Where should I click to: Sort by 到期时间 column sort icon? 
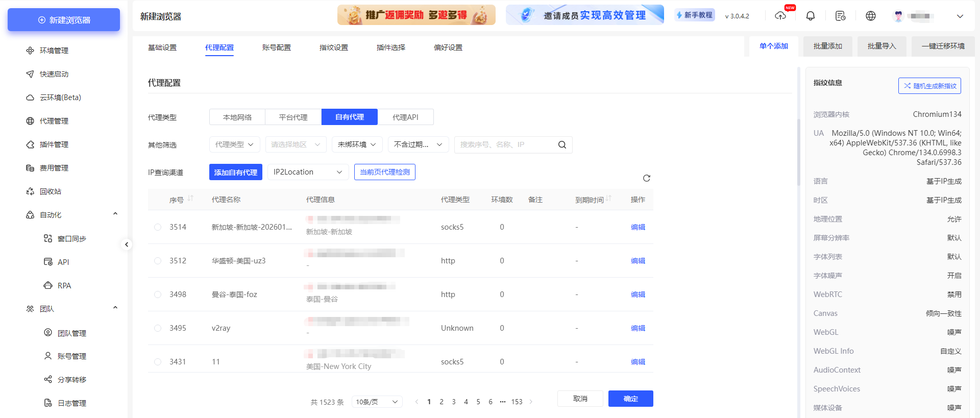click(608, 199)
